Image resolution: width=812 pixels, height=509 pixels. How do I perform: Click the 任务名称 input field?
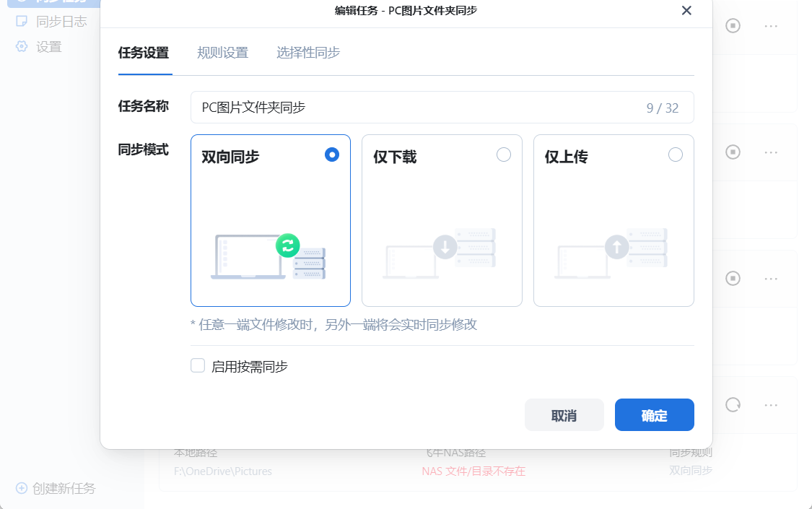coord(442,107)
